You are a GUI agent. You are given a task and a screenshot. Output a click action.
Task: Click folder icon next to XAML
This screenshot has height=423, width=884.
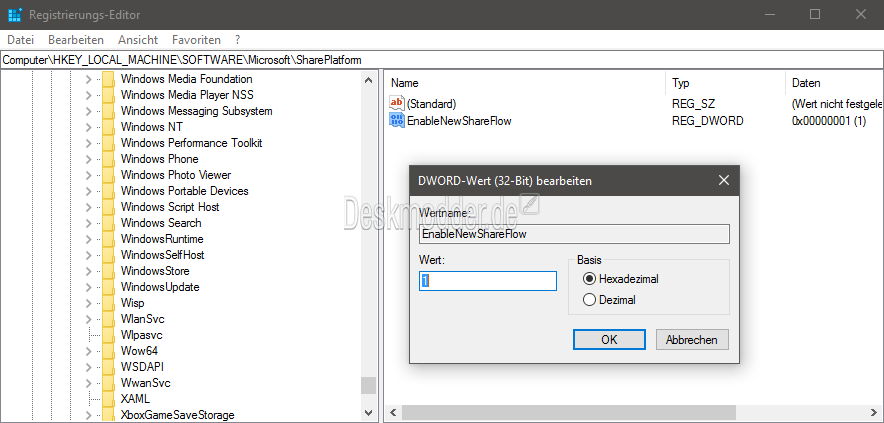(108, 399)
